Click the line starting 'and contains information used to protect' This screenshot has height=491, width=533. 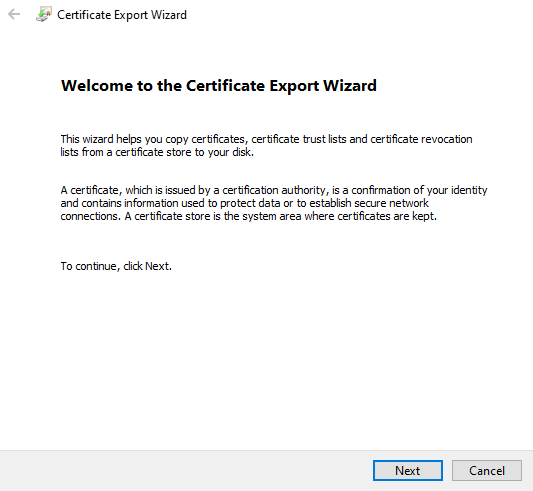pyautogui.click(x=244, y=203)
